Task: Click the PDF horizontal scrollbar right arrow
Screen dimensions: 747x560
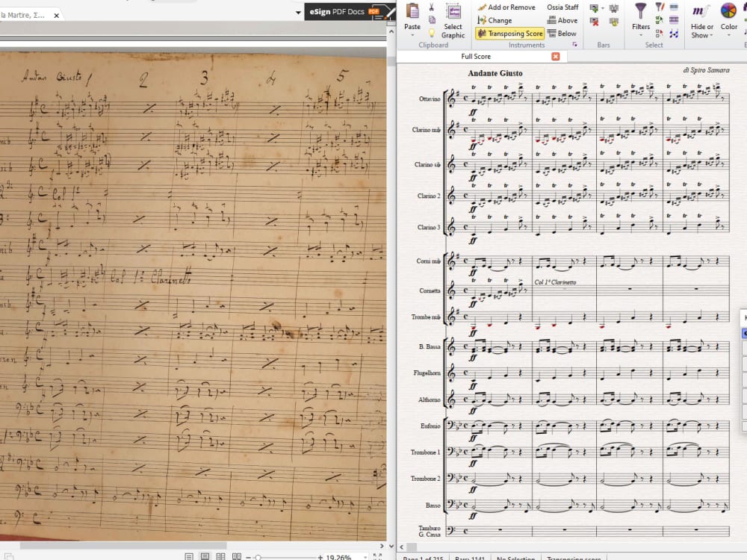Action: pos(382,547)
